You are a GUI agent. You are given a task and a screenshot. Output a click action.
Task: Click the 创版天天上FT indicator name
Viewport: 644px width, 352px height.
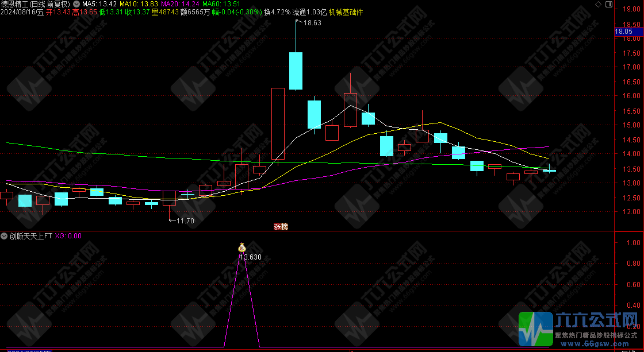tap(30, 236)
